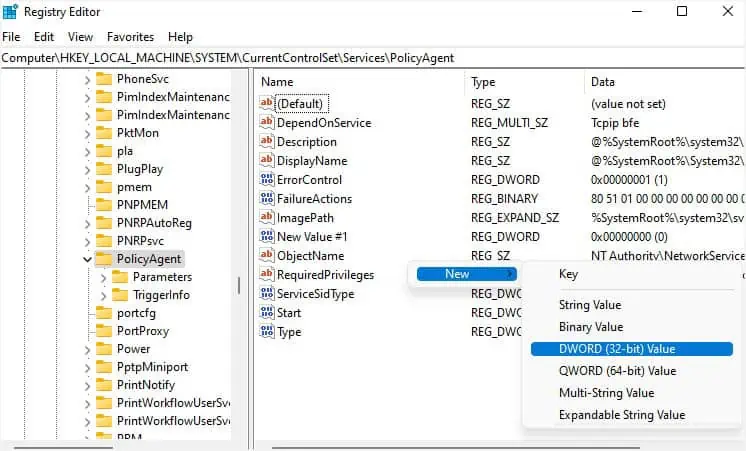Select the icon next to New Value #1

pos(266,237)
